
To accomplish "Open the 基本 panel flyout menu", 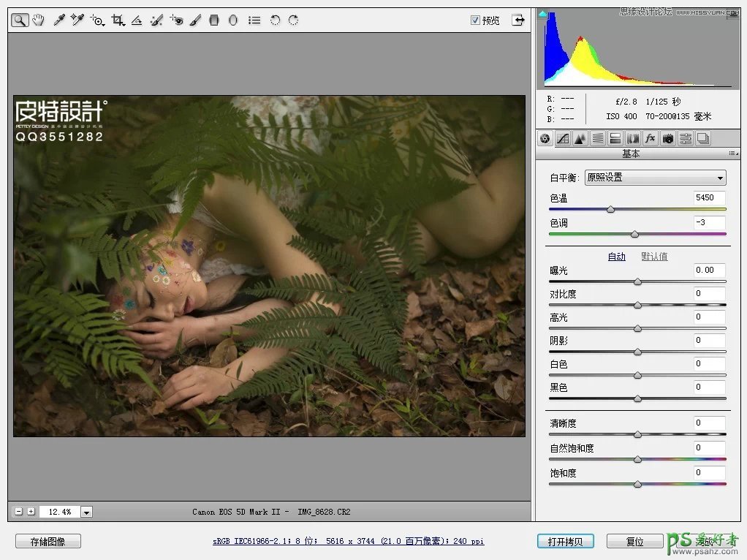I will (732, 154).
